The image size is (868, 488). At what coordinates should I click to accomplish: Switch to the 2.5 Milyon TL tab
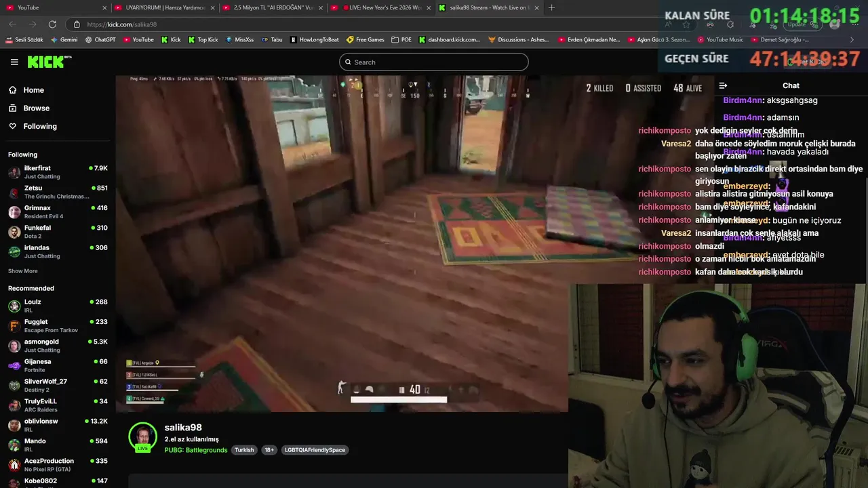(273, 7)
